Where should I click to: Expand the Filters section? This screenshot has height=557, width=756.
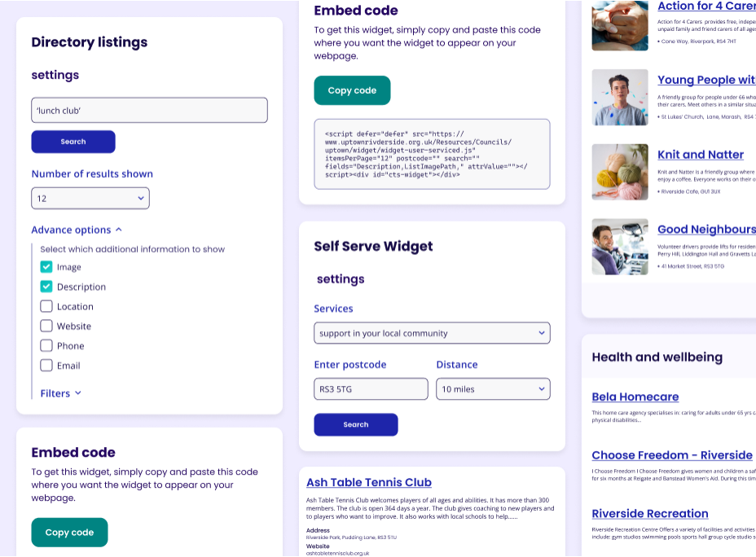pos(61,393)
